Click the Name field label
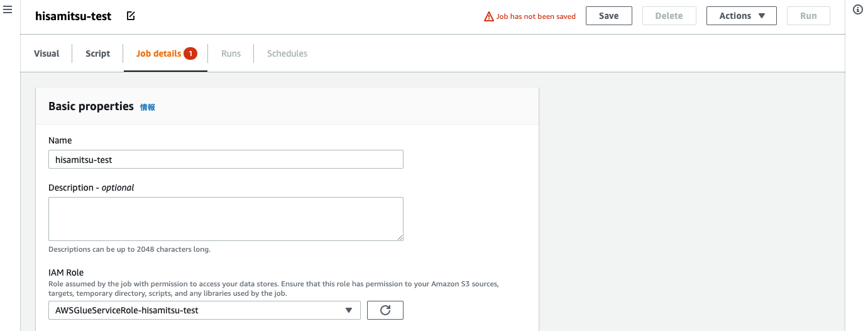 click(60, 140)
